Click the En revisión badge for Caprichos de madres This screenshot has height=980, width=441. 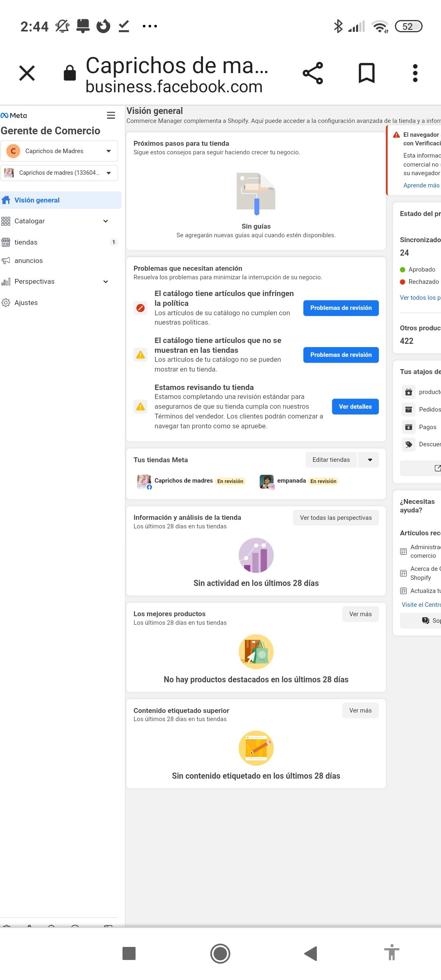(230, 481)
